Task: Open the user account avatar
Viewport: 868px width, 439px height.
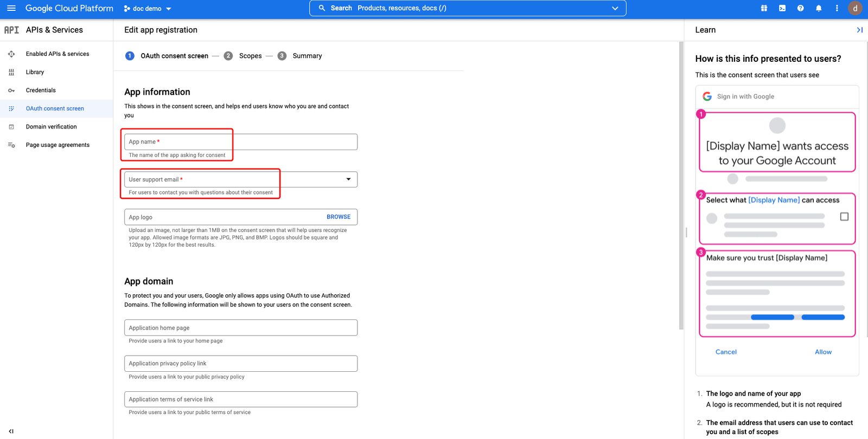Action: click(x=855, y=8)
